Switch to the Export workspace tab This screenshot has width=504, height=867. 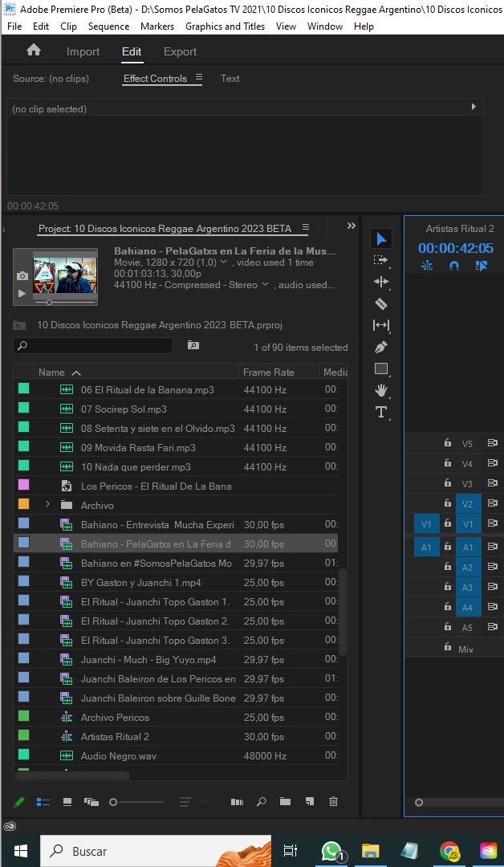point(180,51)
